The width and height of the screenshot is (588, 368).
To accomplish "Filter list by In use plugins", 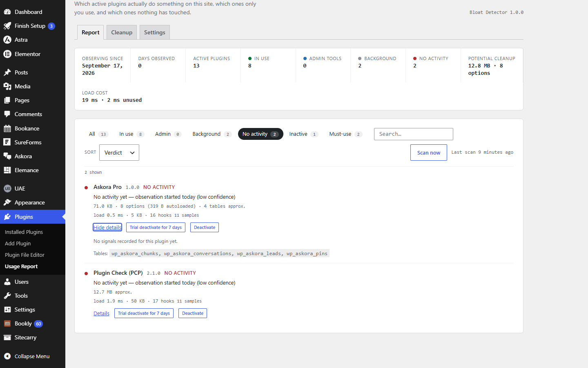I will [x=131, y=134].
